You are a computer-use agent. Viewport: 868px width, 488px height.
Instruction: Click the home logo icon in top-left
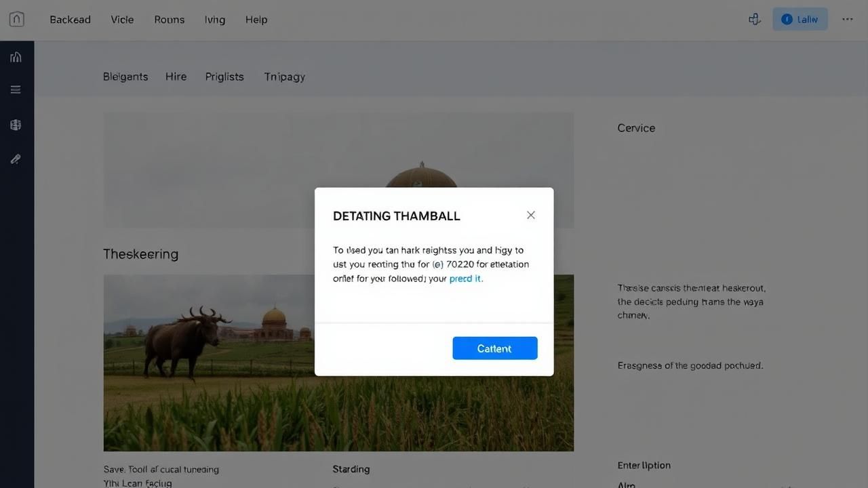point(17,19)
